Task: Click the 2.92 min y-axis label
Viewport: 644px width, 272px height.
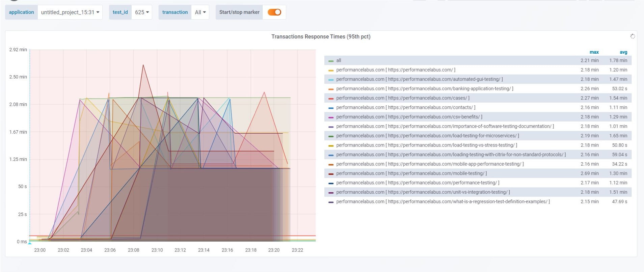Action: [18, 50]
